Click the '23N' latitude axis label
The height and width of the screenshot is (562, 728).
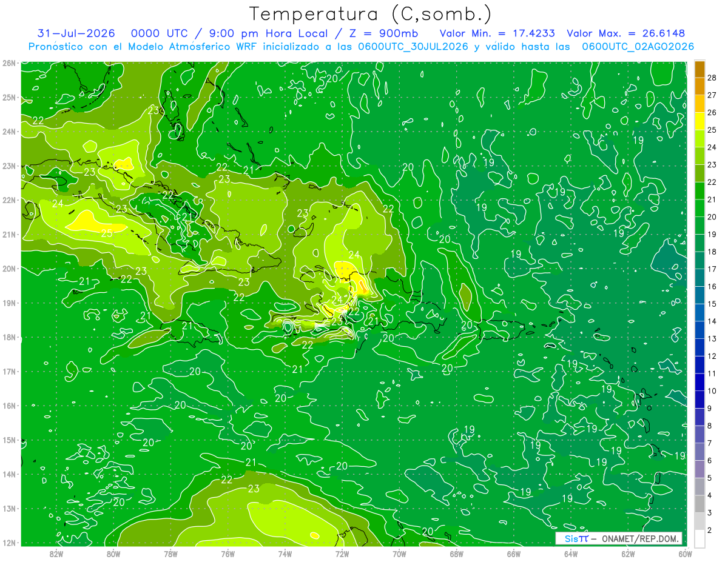9,166
